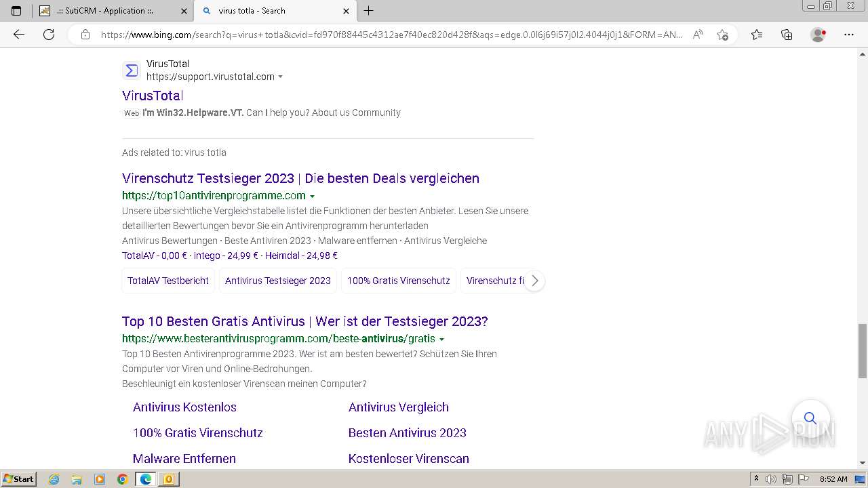Click the scrollbar down arrow
The height and width of the screenshot is (488, 868).
coord(863,463)
